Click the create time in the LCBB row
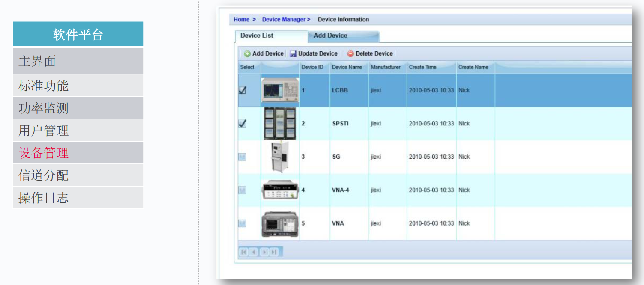Viewport: 644px width, 285px height. click(x=431, y=90)
